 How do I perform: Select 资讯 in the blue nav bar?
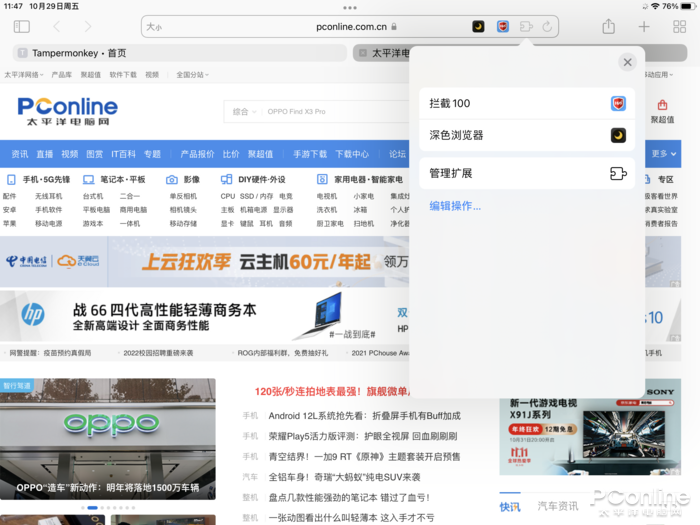pyautogui.click(x=20, y=154)
